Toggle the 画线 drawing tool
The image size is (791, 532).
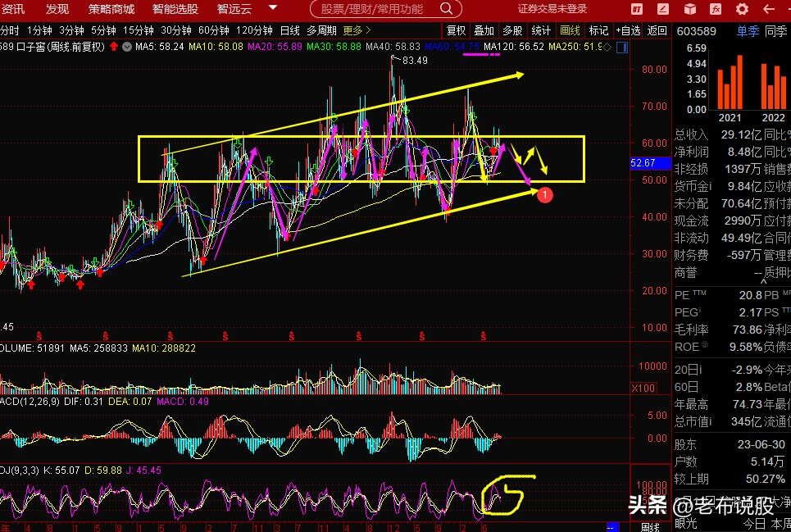coord(570,31)
